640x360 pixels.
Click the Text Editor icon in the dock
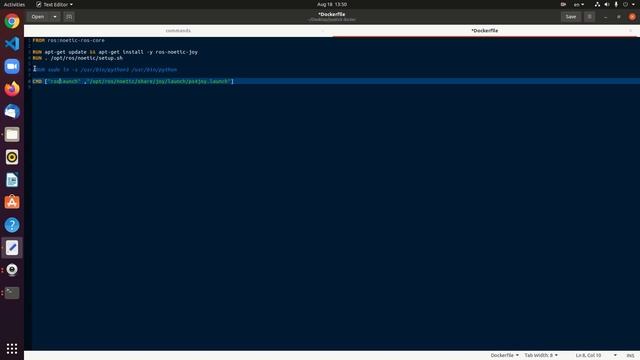coord(12,247)
